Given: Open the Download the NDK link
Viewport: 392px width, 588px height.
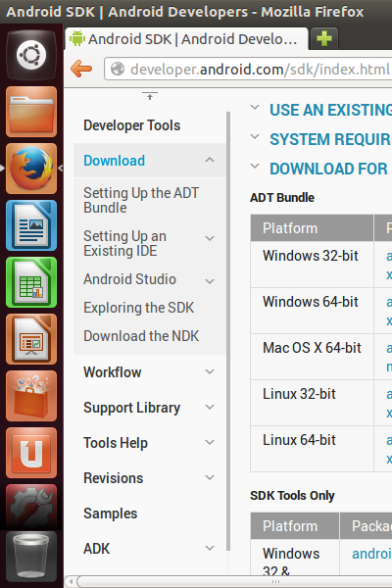Looking at the screenshot, I should [x=141, y=336].
